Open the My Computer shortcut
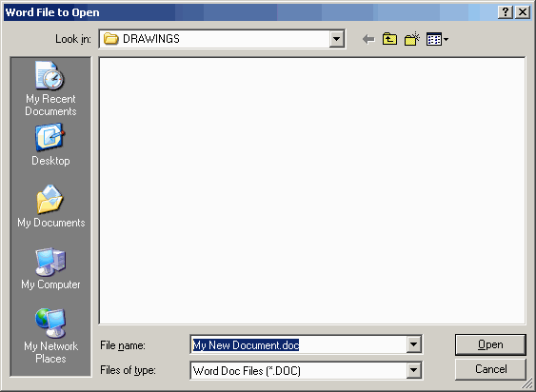Viewport: 536px width, 392px height. tap(50, 268)
